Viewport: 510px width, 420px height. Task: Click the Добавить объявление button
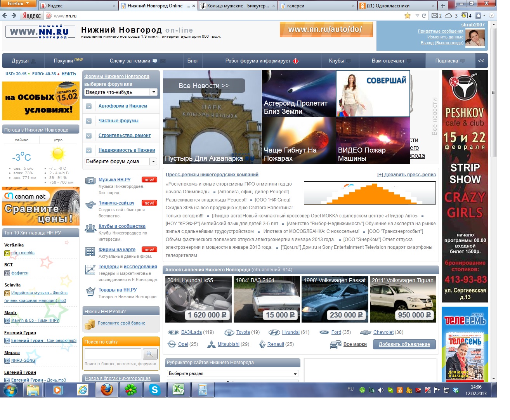pyautogui.click(x=404, y=344)
